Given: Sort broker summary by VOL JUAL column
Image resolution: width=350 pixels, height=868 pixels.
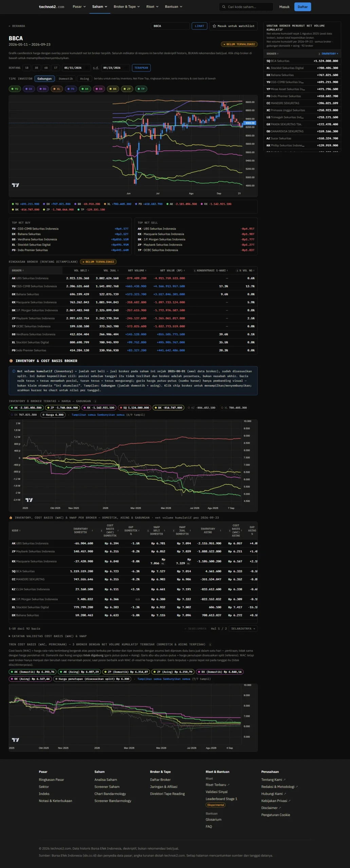Looking at the screenshot, I should [111, 271].
